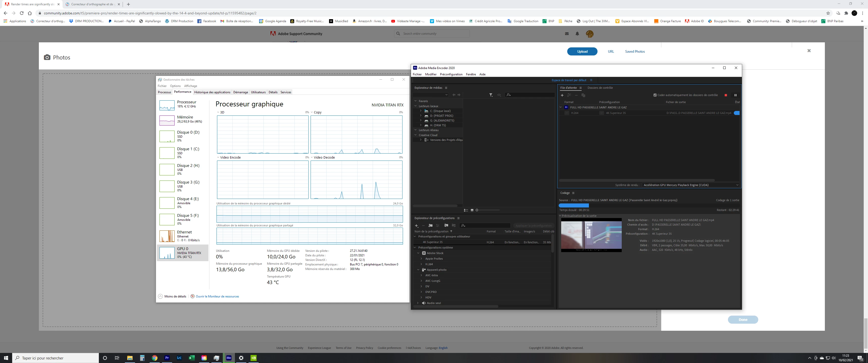
Task: Toggle 'Coder automatiquement les dossiers de contrôle' checkbox
Action: [x=655, y=95]
